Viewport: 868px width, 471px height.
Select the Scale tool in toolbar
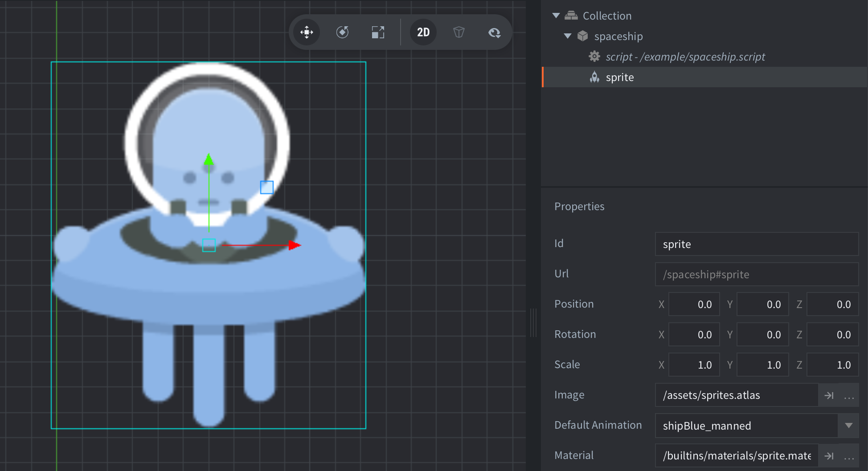(x=378, y=32)
